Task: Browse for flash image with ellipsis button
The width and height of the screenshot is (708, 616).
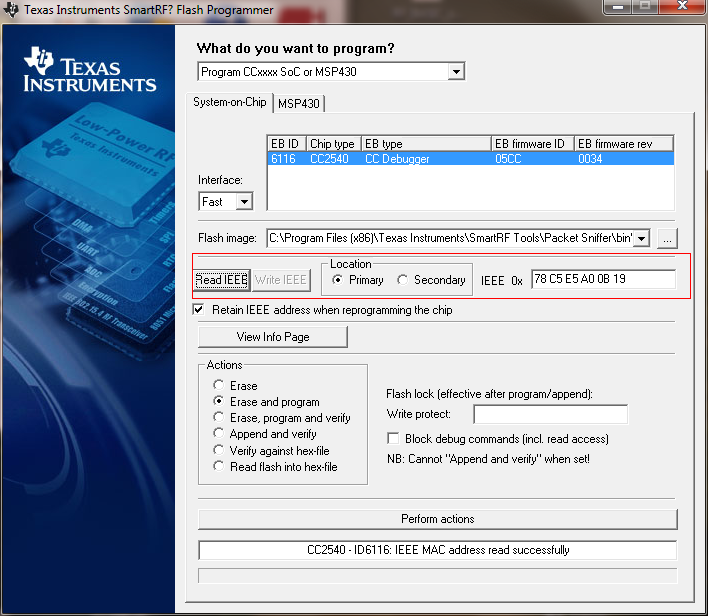Action: click(667, 238)
